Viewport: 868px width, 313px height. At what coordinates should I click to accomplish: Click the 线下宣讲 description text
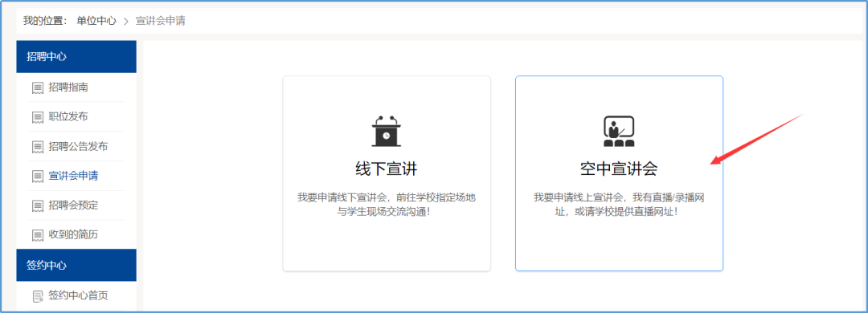point(387,204)
